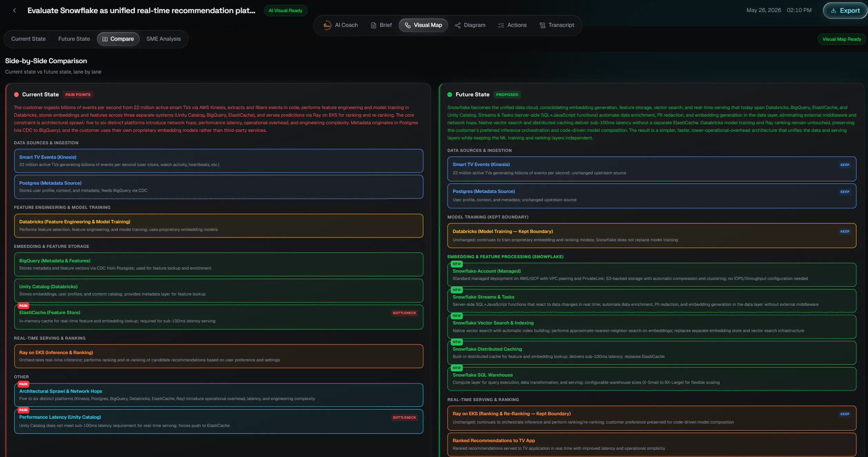The width and height of the screenshot is (868, 457).
Task: Open the SME Analysis view
Action: coord(163,39)
